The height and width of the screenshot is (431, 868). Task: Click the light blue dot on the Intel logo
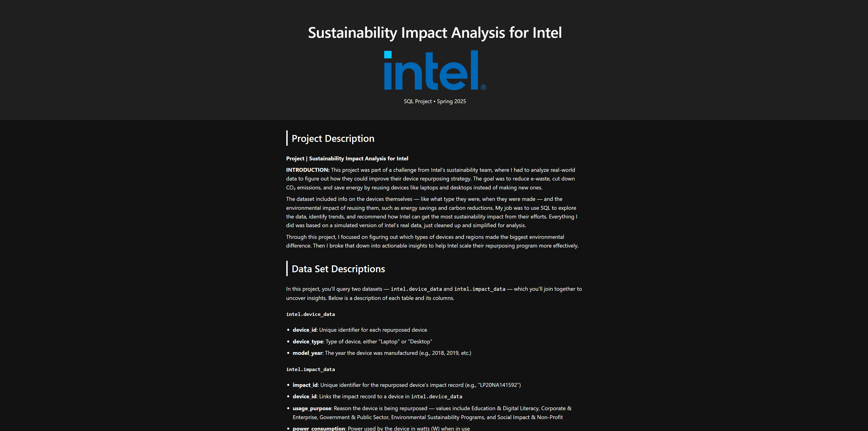388,54
